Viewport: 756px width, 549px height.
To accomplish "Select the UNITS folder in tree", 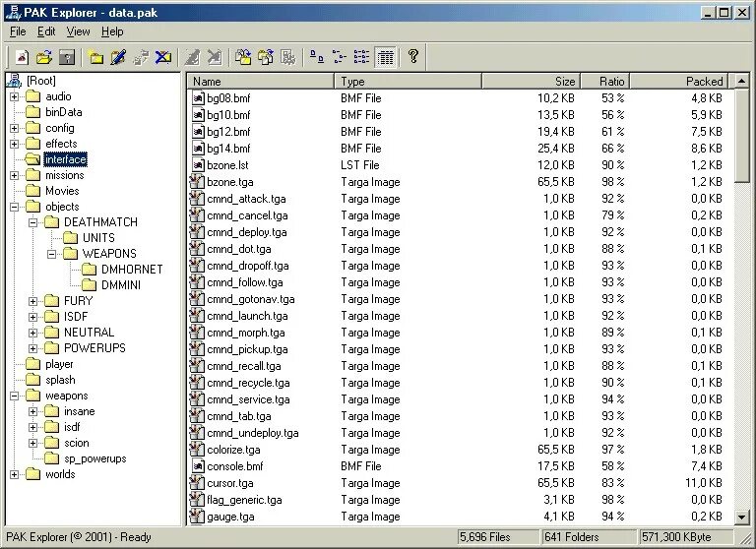I will coord(98,238).
